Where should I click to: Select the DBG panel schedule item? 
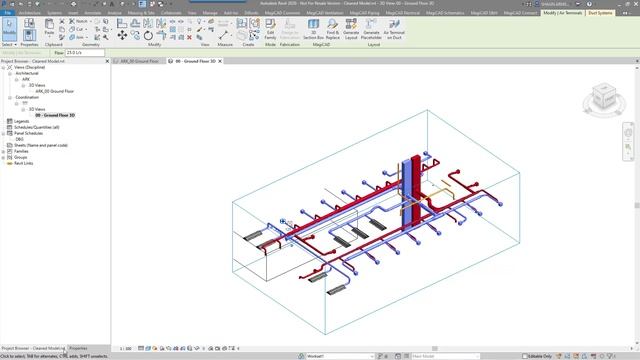click(20, 139)
